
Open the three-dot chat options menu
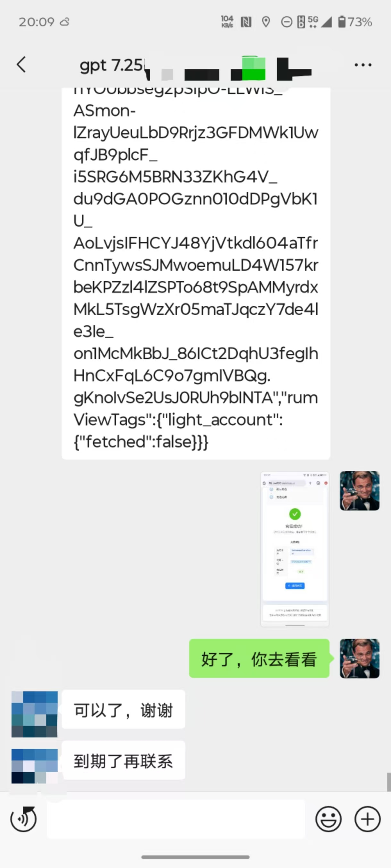(x=363, y=65)
